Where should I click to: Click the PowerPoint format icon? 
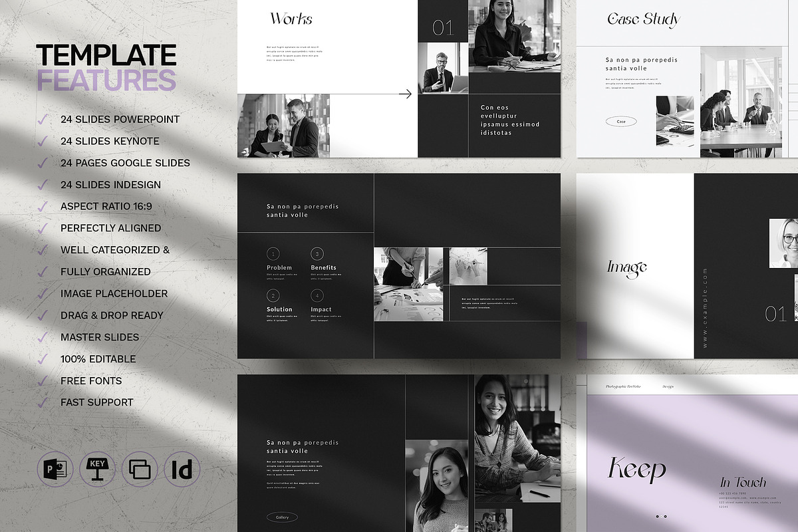[55, 470]
